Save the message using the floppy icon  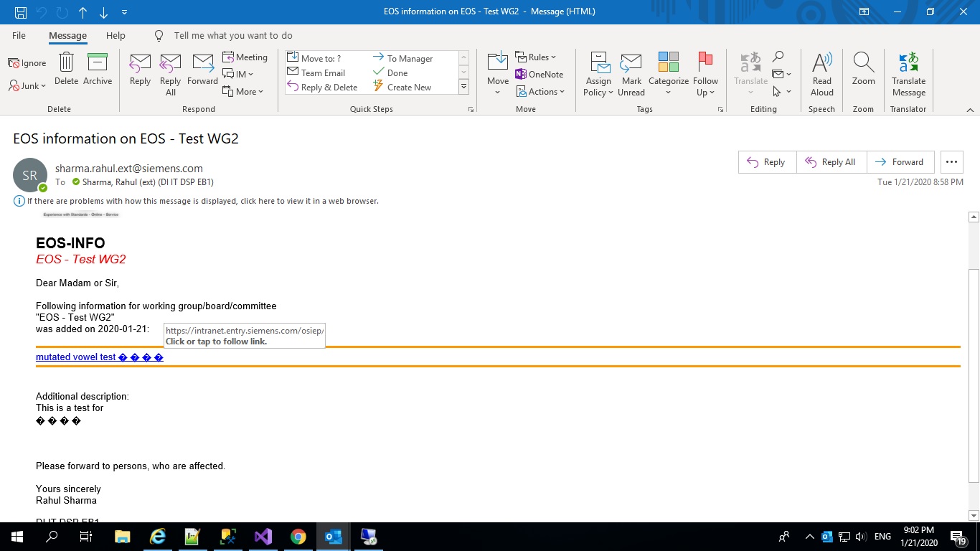21,12
